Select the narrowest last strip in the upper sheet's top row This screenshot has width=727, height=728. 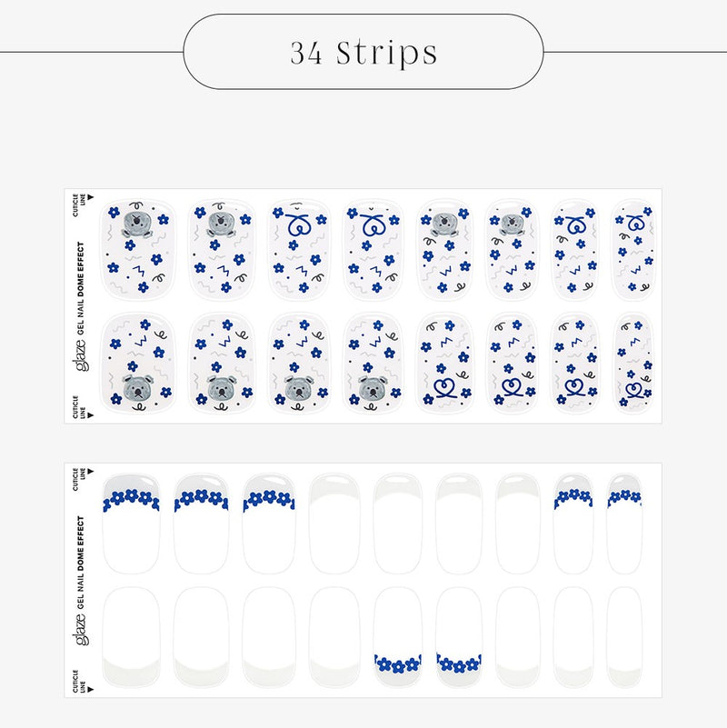pyautogui.click(x=633, y=251)
